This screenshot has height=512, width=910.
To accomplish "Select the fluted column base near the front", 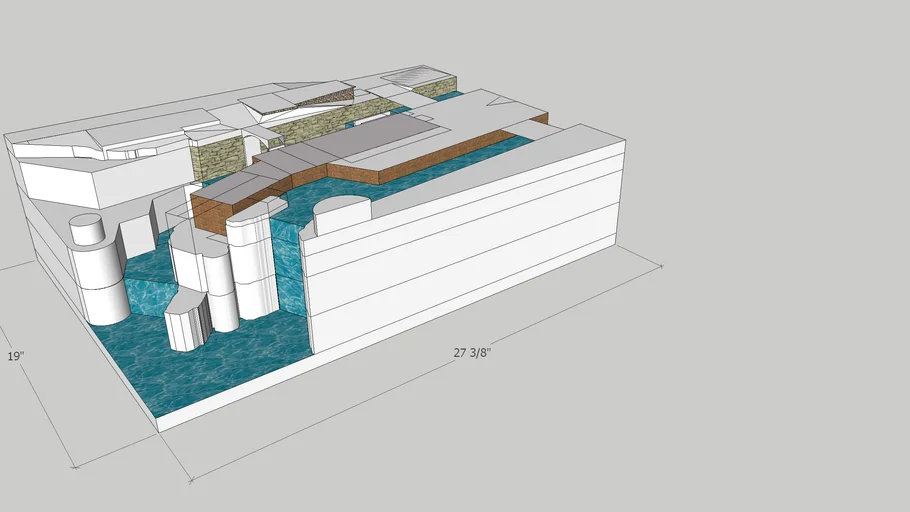I will (x=187, y=320).
